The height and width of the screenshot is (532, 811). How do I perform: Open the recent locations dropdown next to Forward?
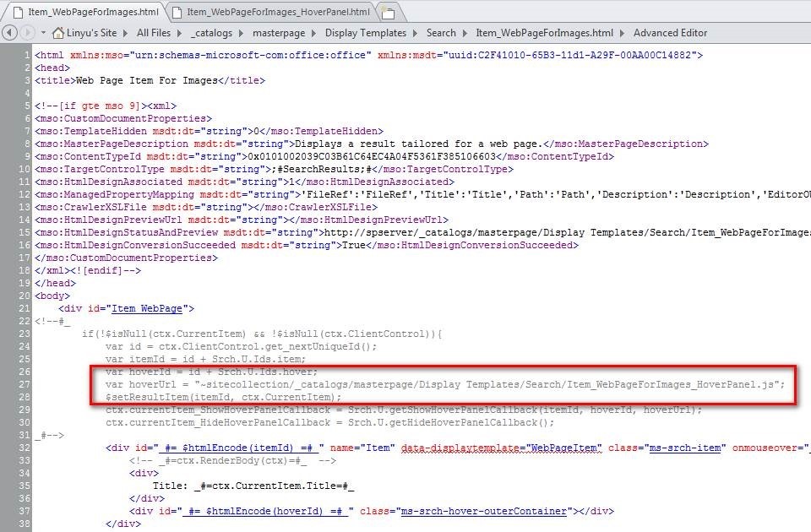pos(43,33)
